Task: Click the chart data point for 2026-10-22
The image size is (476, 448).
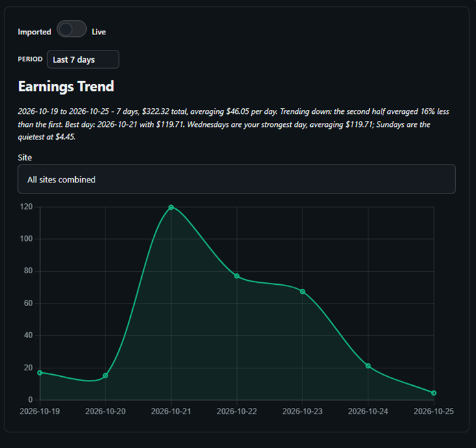Action: point(237,276)
